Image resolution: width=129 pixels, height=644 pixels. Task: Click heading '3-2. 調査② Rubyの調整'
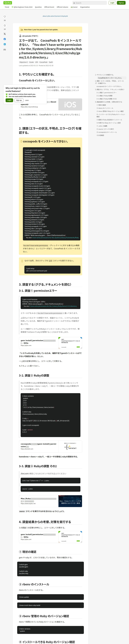34,375
